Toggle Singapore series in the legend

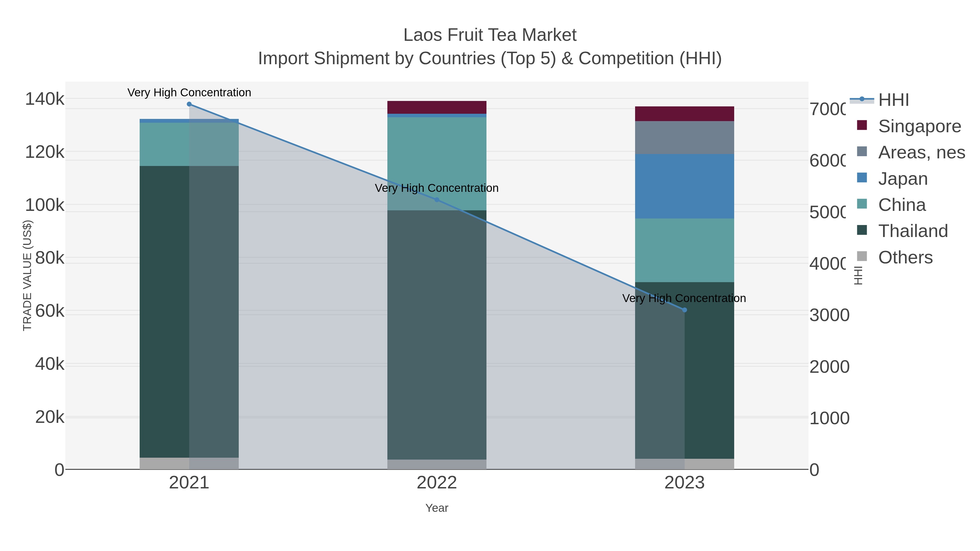coord(909,126)
